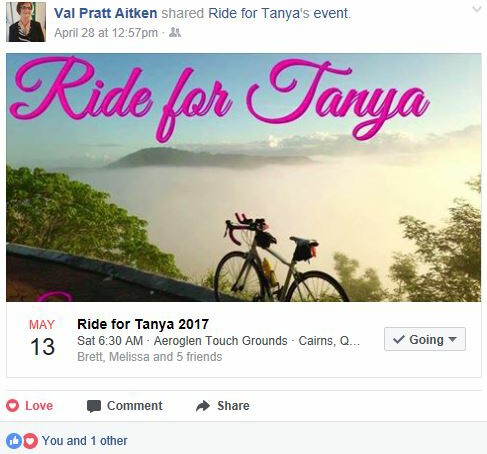
Task: Click the friends audience privacy icon
Action: point(175,32)
